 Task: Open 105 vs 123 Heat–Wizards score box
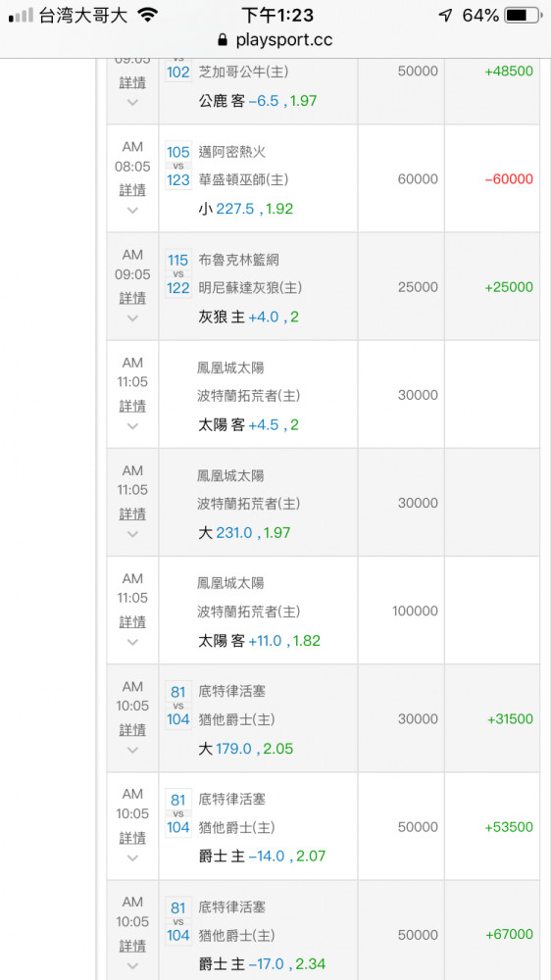point(178,167)
